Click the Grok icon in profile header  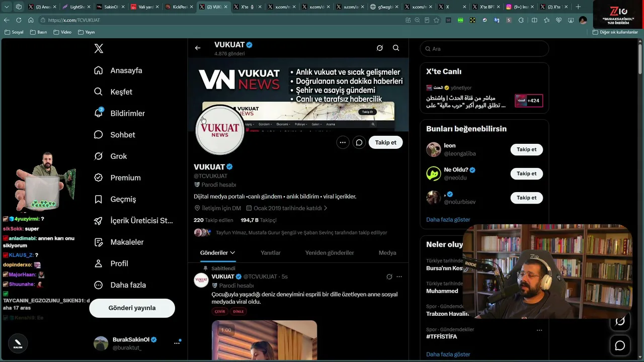tap(380, 48)
